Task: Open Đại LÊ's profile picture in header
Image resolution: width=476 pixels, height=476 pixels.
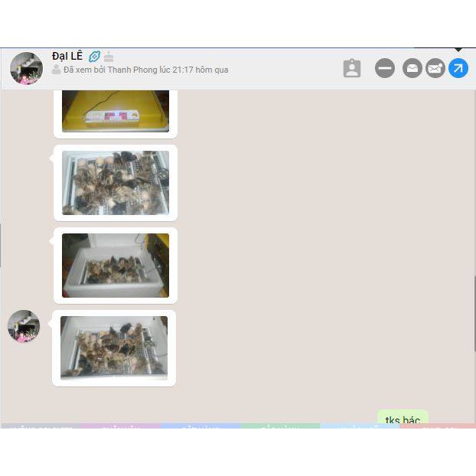Action: (x=26, y=68)
